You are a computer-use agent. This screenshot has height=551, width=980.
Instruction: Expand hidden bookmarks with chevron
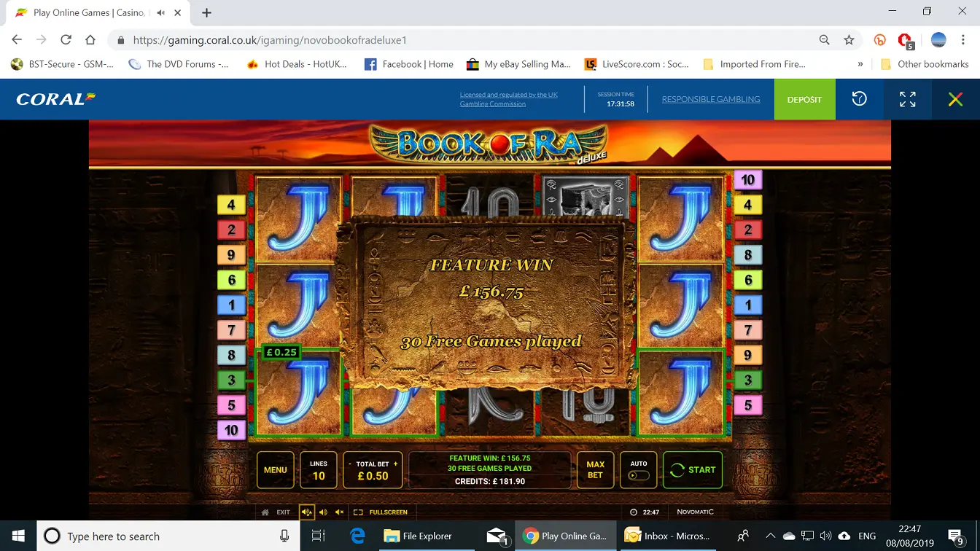point(860,64)
